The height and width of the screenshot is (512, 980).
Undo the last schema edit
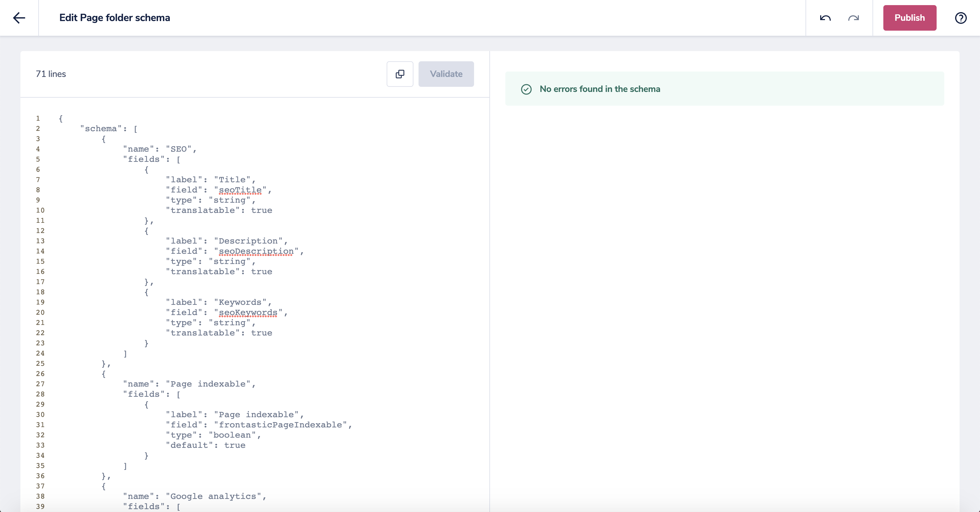[825, 18]
